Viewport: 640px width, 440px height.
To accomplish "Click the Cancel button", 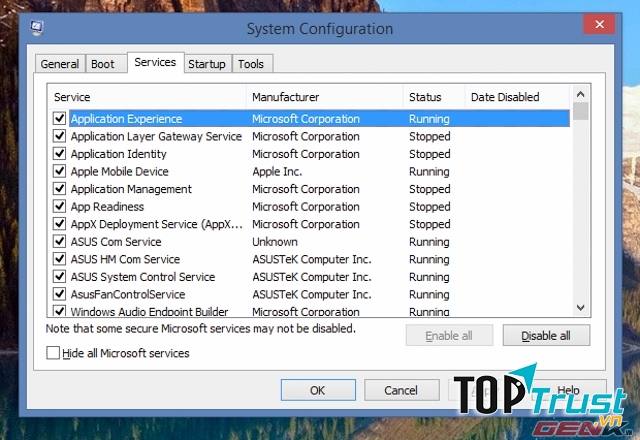I will pos(401,390).
